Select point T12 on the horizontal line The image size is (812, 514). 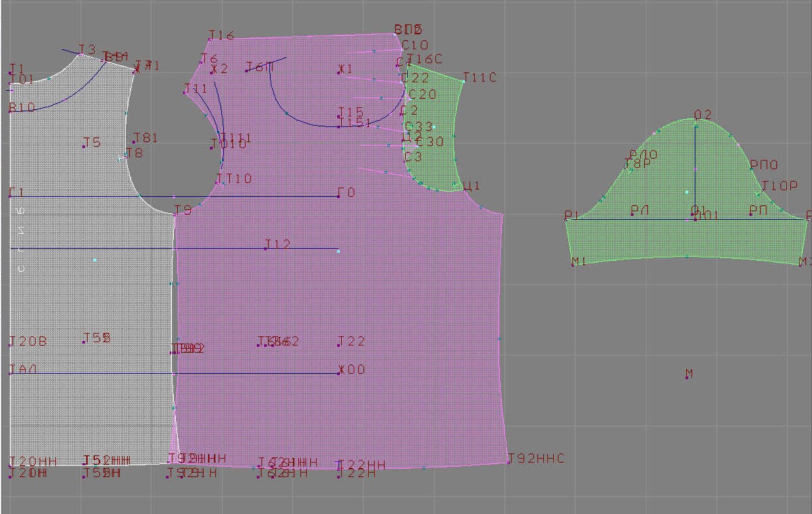tap(266, 249)
